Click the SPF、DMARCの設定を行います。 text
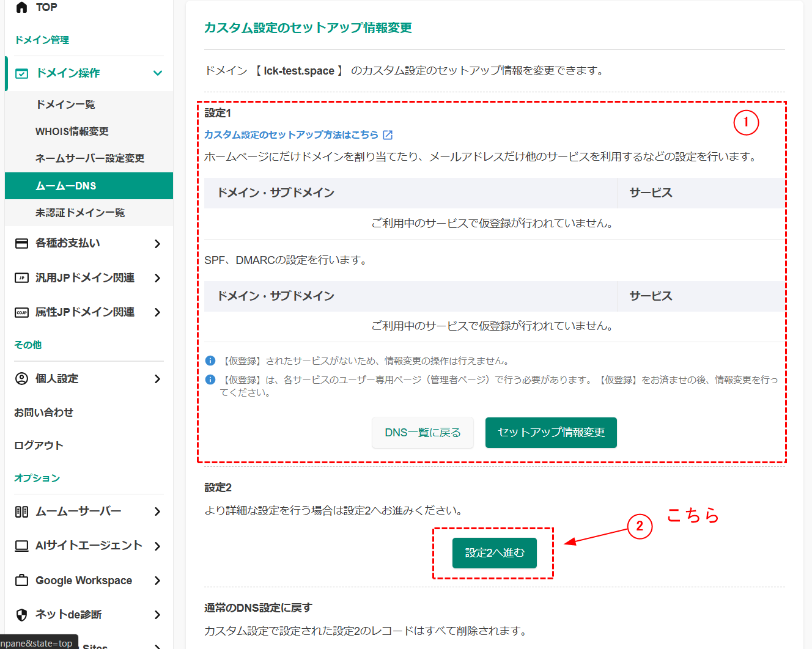This screenshot has width=812, height=649. click(287, 260)
